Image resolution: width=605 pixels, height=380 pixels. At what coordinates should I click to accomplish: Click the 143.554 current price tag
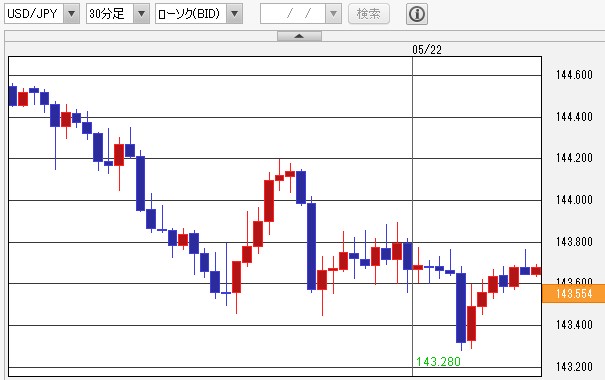[x=573, y=294]
